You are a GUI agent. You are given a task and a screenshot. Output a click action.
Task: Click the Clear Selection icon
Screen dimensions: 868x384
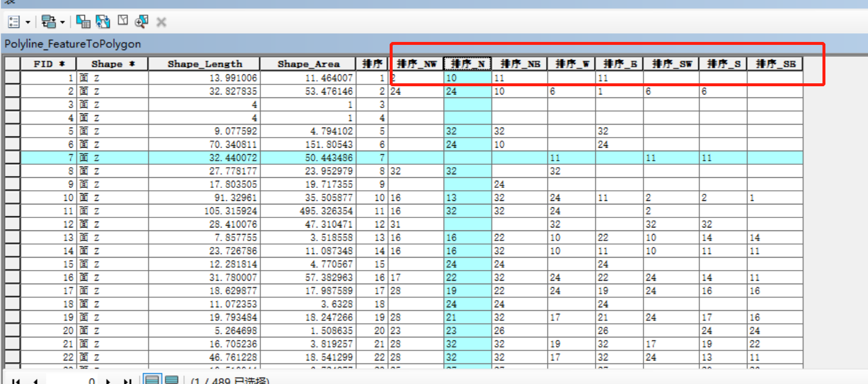122,21
